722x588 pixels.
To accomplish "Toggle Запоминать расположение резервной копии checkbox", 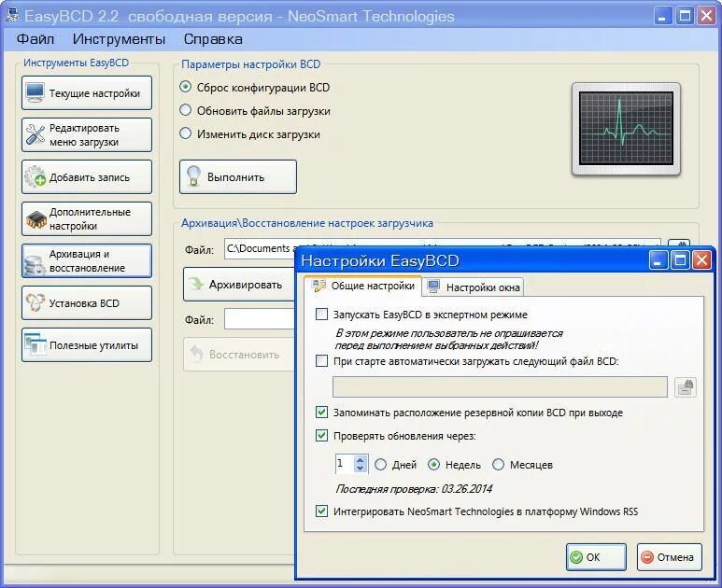I will tap(321, 413).
